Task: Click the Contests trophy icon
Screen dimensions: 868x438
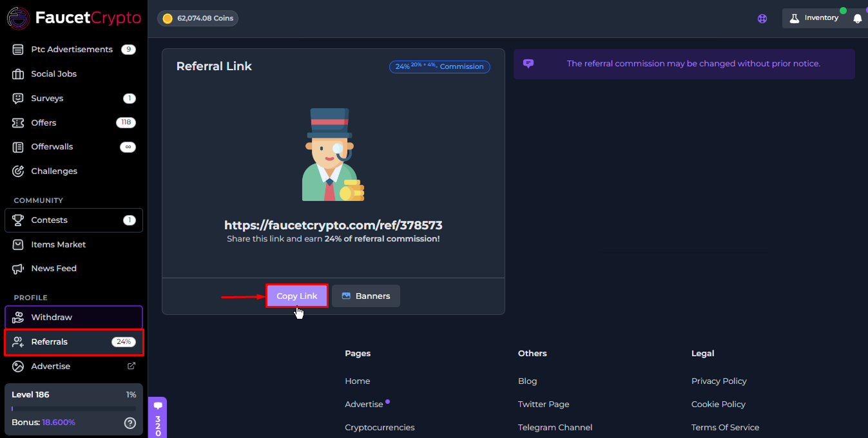Action: click(18, 220)
